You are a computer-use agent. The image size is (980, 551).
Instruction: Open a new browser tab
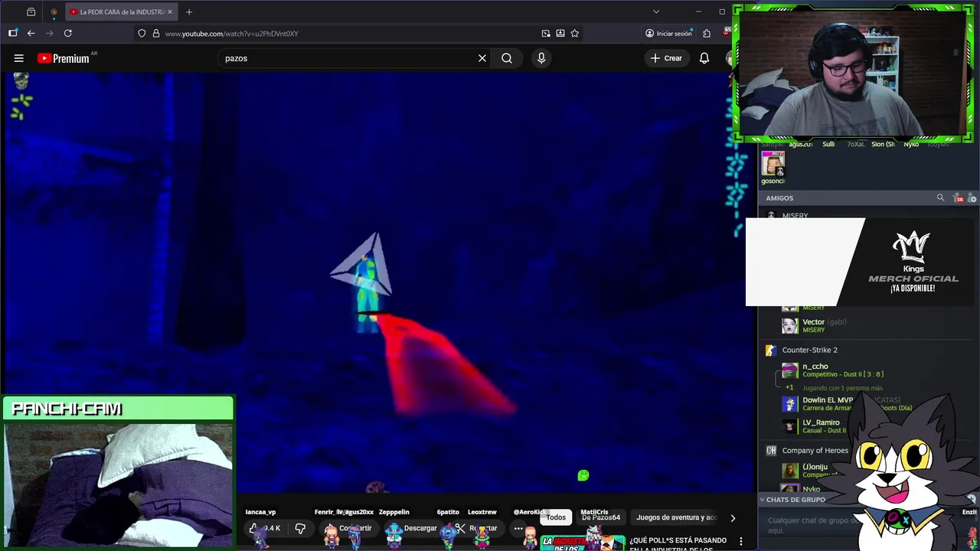189,11
